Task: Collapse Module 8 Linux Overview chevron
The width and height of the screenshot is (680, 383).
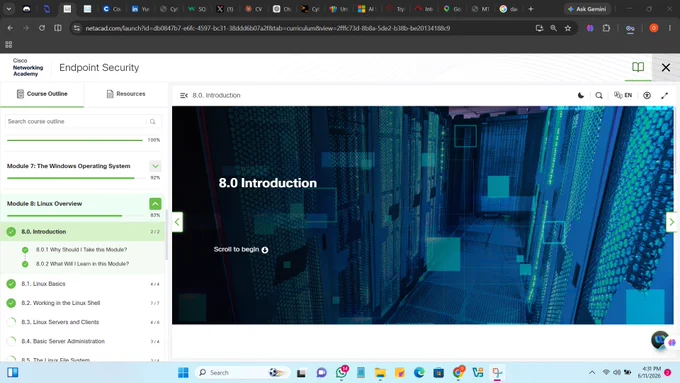Action: tap(155, 203)
